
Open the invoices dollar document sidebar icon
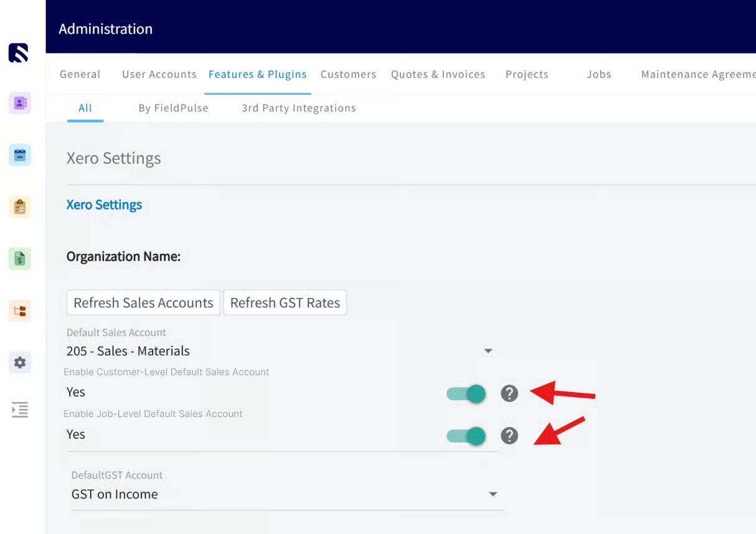[x=20, y=258]
